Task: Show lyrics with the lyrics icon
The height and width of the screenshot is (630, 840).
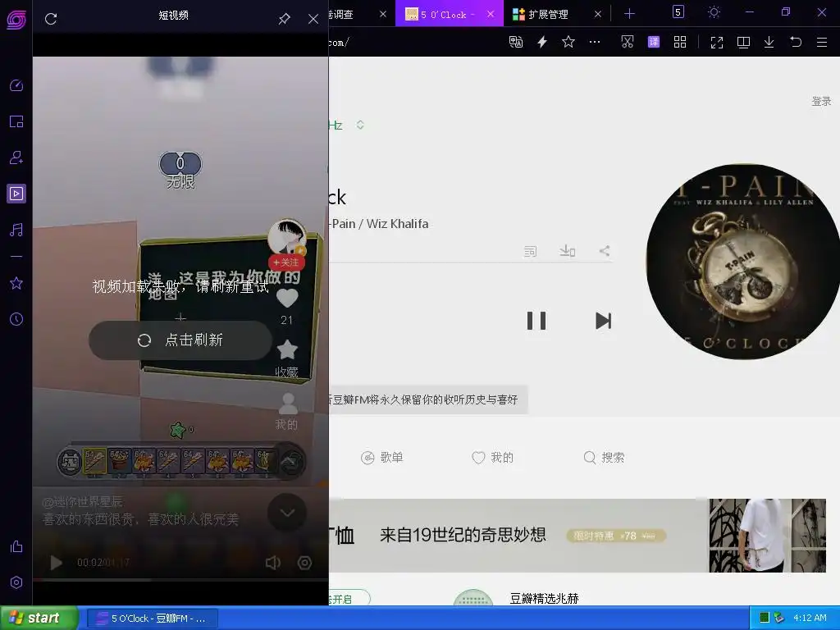Action: (x=530, y=251)
